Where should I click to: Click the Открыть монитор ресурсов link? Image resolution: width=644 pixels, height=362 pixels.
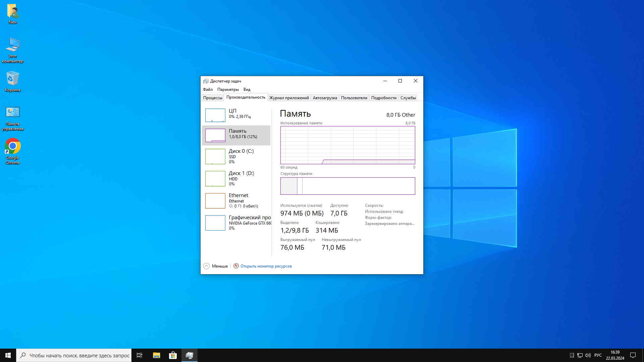(x=266, y=266)
